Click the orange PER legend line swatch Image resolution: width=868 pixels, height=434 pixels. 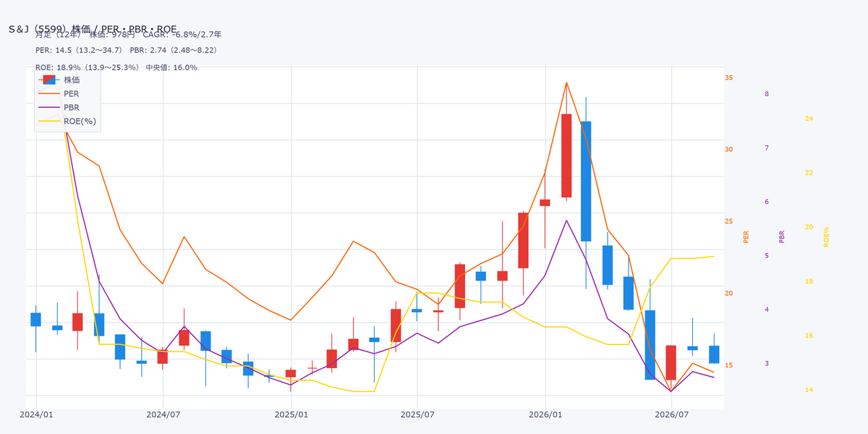48,93
